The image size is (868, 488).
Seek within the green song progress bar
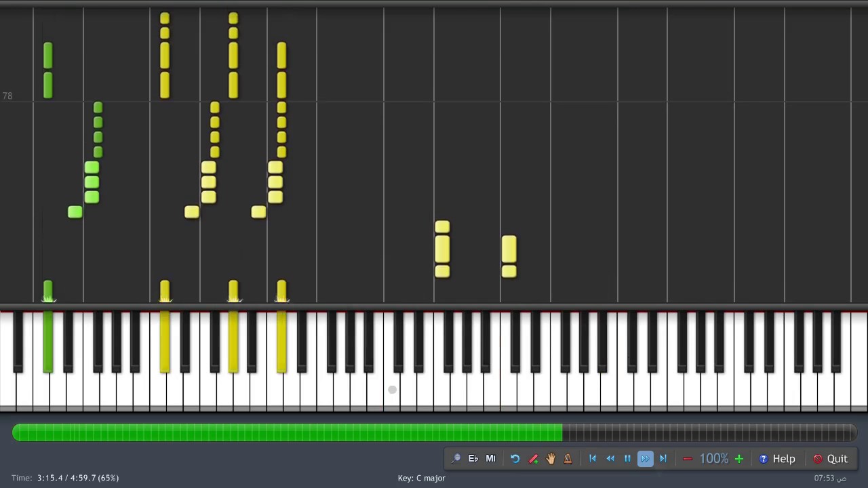point(287,432)
